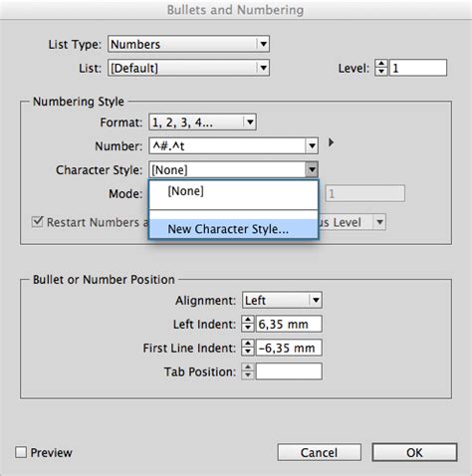
Task: Decrease the First Line Indent value
Action: (248, 352)
